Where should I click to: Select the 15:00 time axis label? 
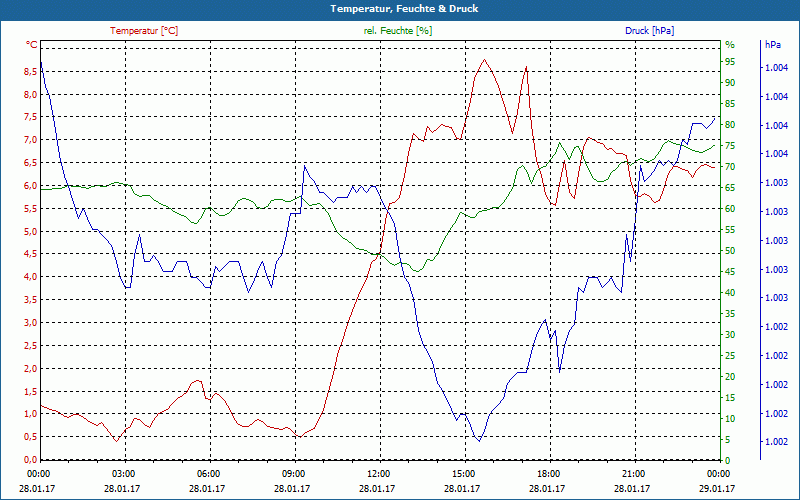point(463,473)
